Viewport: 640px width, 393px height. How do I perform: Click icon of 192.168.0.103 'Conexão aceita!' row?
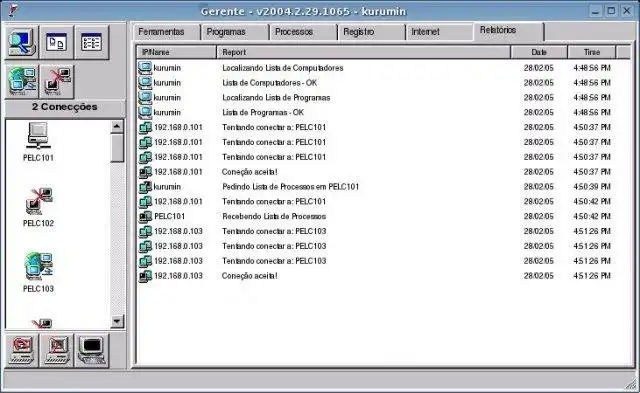pyautogui.click(x=145, y=276)
